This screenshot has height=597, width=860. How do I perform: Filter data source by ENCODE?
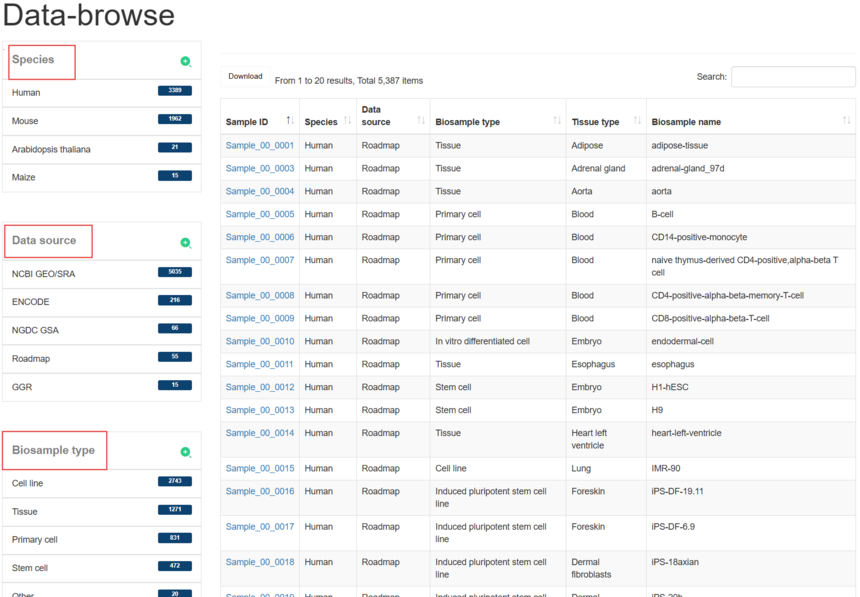[30, 302]
